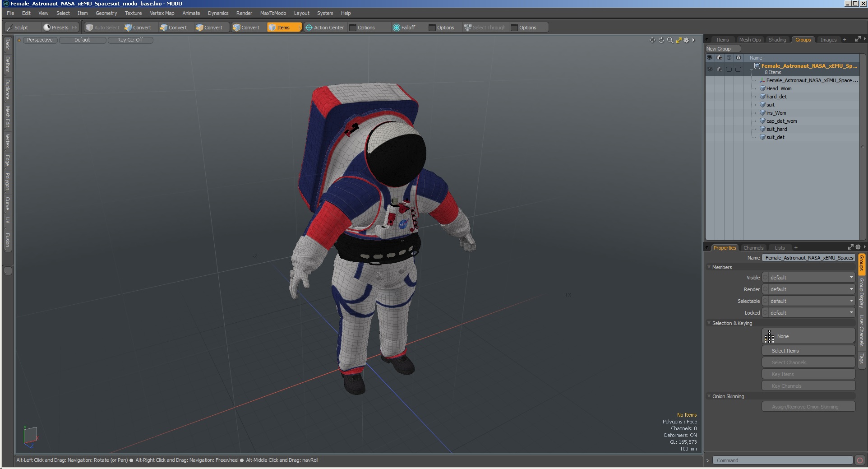Open the MaxToModo menu
The width and height of the screenshot is (868, 469).
tap(273, 13)
